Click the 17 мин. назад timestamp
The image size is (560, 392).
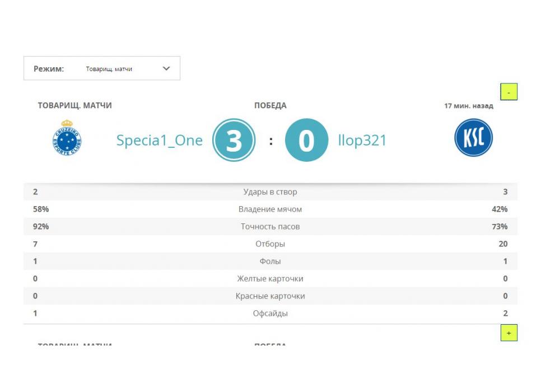(x=469, y=106)
